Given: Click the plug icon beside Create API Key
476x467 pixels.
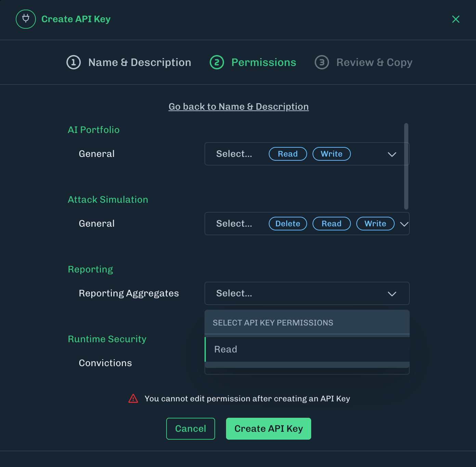Looking at the screenshot, I should point(26,19).
